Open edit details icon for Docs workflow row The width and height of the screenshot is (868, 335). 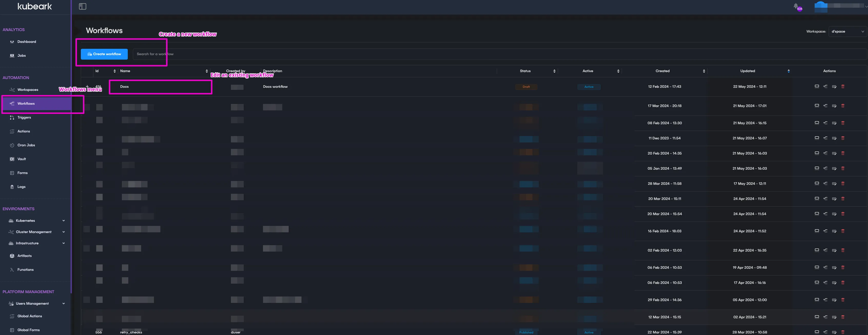(834, 87)
